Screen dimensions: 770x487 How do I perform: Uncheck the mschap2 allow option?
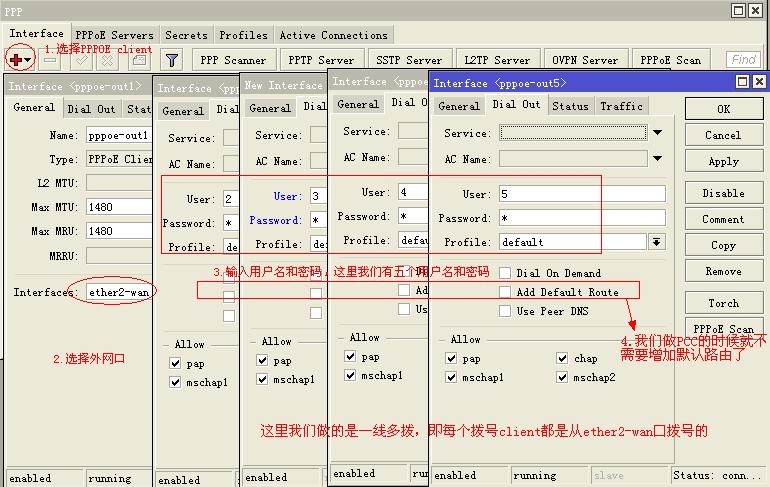[562, 377]
